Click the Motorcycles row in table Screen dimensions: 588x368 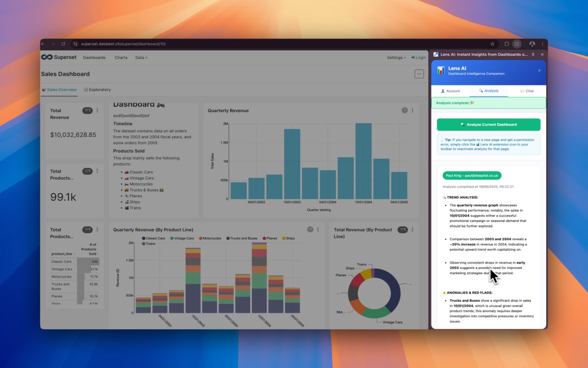[75, 276]
